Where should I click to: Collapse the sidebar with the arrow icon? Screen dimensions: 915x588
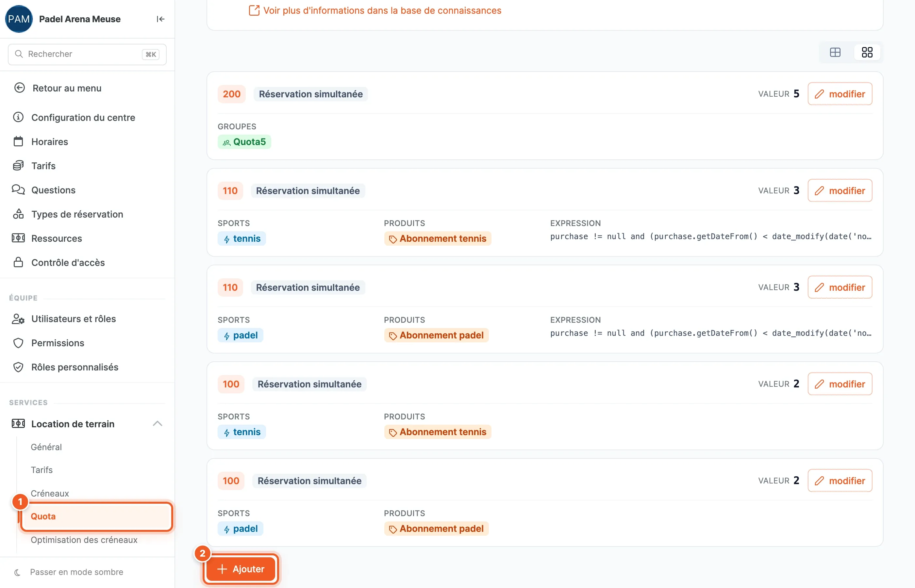click(x=160, y=19)
